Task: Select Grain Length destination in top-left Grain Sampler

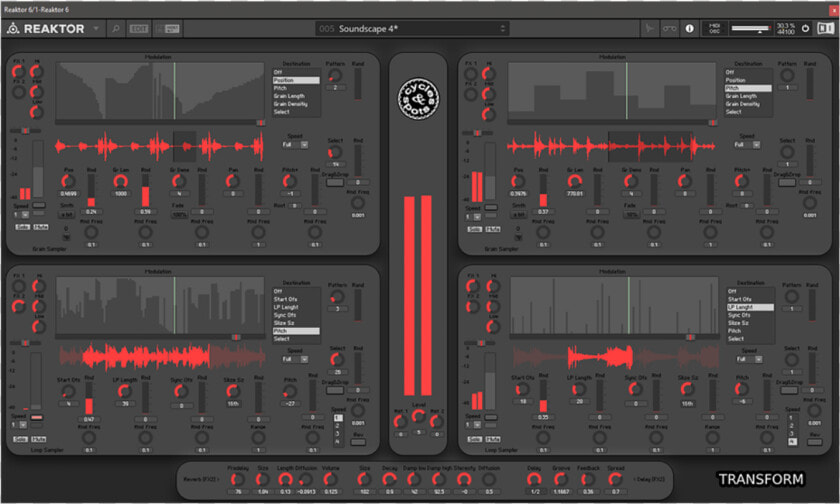Action: [296, 96]
